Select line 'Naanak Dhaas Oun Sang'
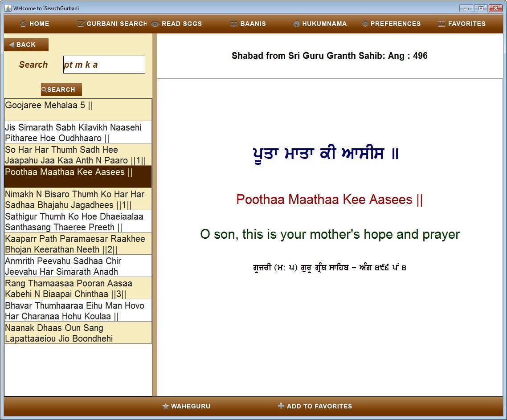 (x=78, y=333)
